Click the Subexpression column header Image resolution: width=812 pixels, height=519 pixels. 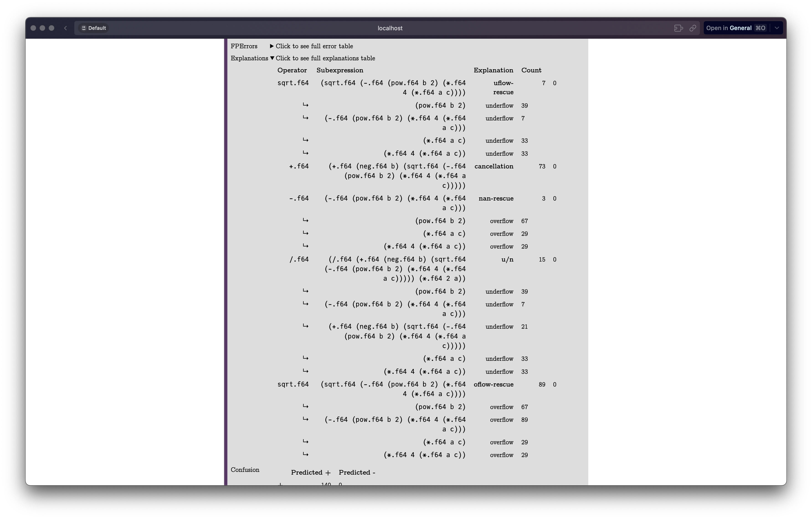click(x=339, y=70)
